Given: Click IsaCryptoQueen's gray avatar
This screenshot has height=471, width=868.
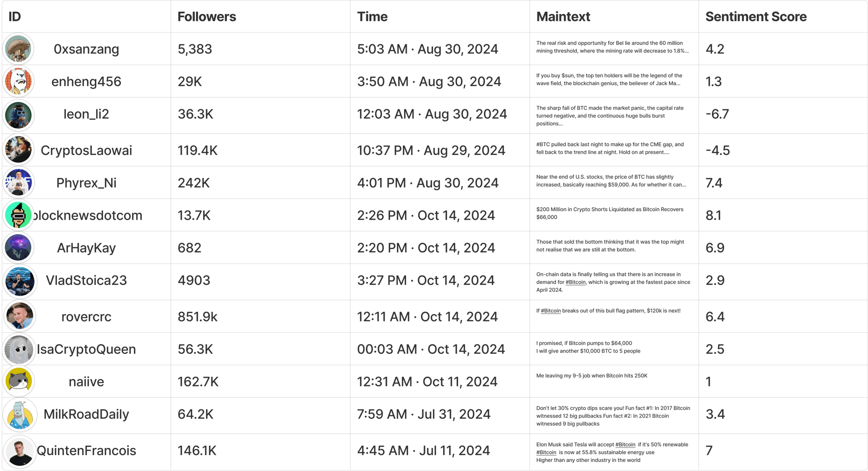Looking at the screenshot, I should (19, 349).
